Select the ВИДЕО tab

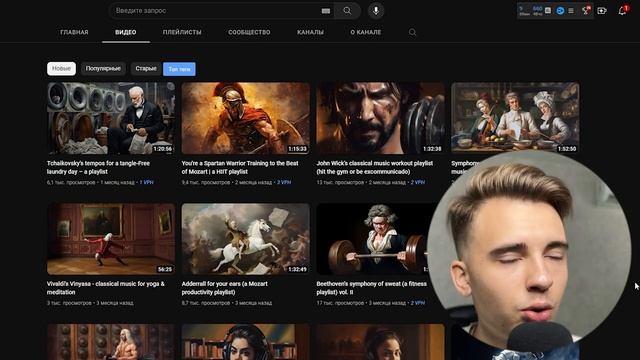click(126, 32)
